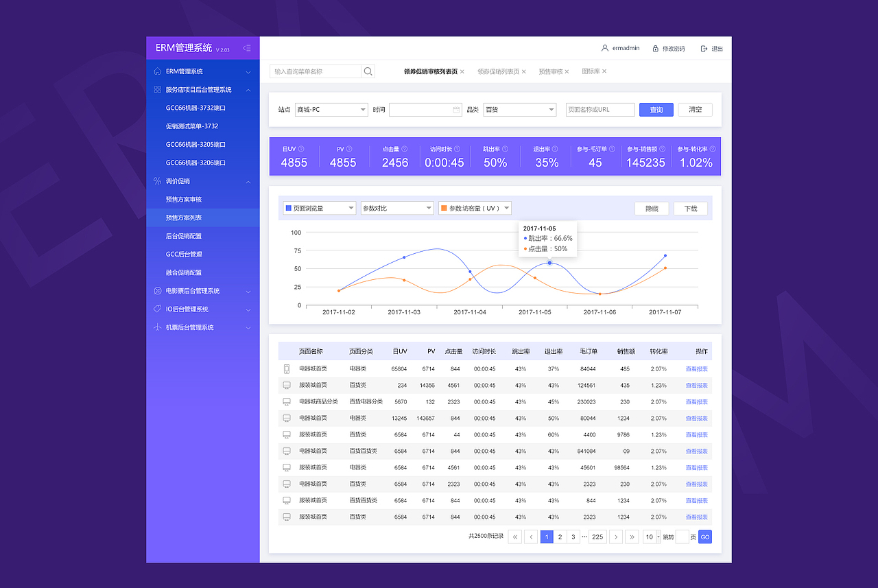Click the help icon next to 参与-转化率
This screenshot has width=878, height=588.
tap(712, 149)
